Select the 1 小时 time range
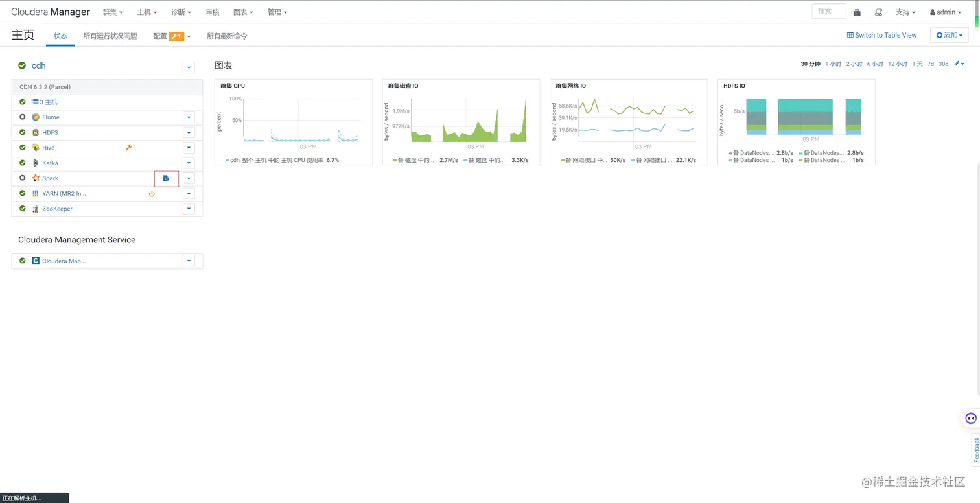 tap(833, 64)
